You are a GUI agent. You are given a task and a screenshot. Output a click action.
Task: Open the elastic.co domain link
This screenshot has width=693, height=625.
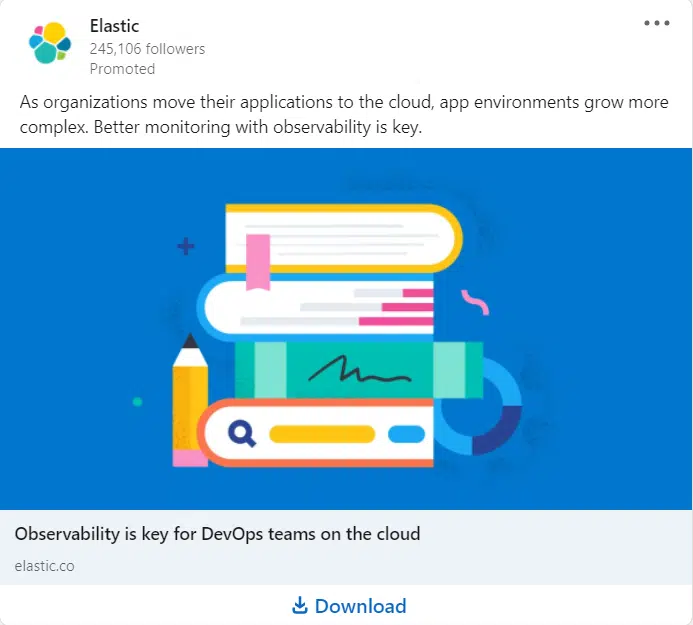click(x=45, y=566)
